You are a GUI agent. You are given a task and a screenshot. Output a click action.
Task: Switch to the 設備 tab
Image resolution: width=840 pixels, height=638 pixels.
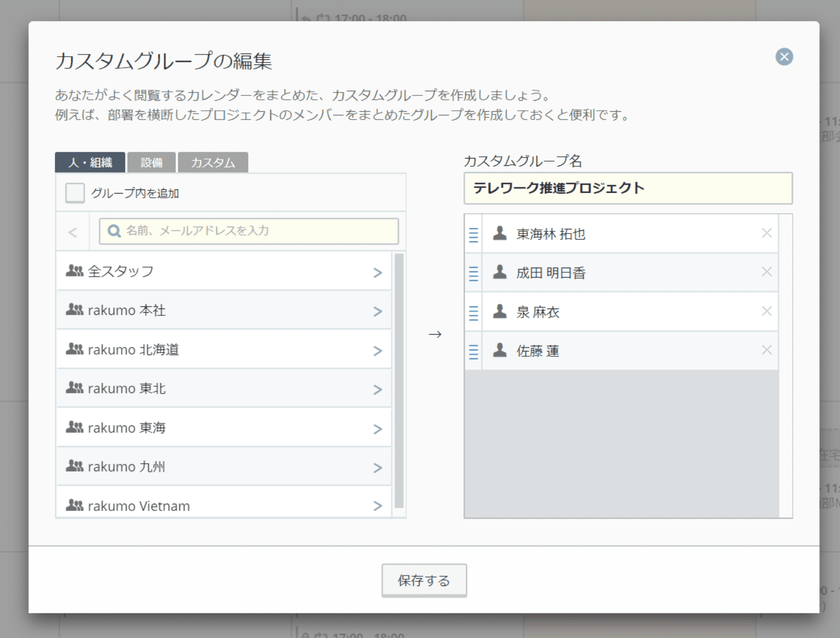pos(152,163)
